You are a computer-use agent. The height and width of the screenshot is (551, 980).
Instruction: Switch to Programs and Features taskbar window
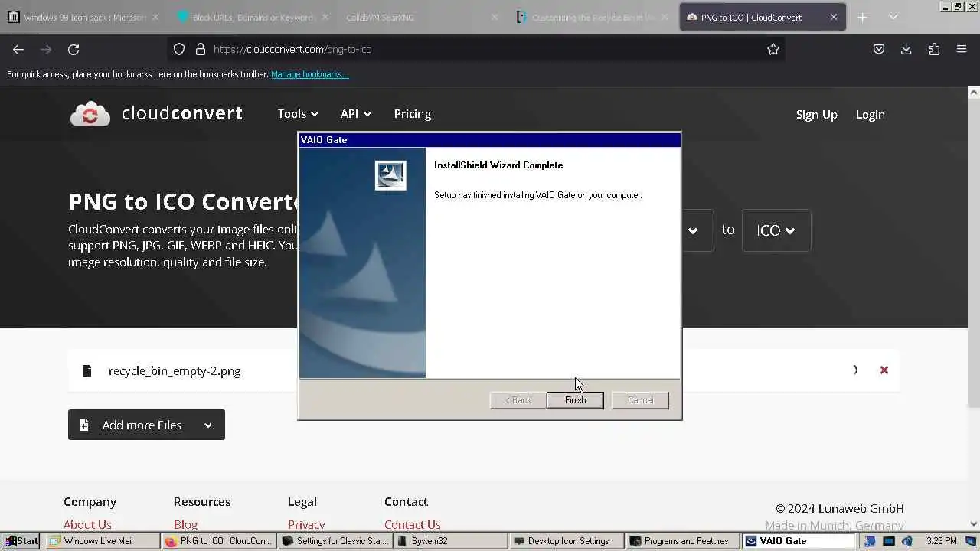[x=682, y=541]
